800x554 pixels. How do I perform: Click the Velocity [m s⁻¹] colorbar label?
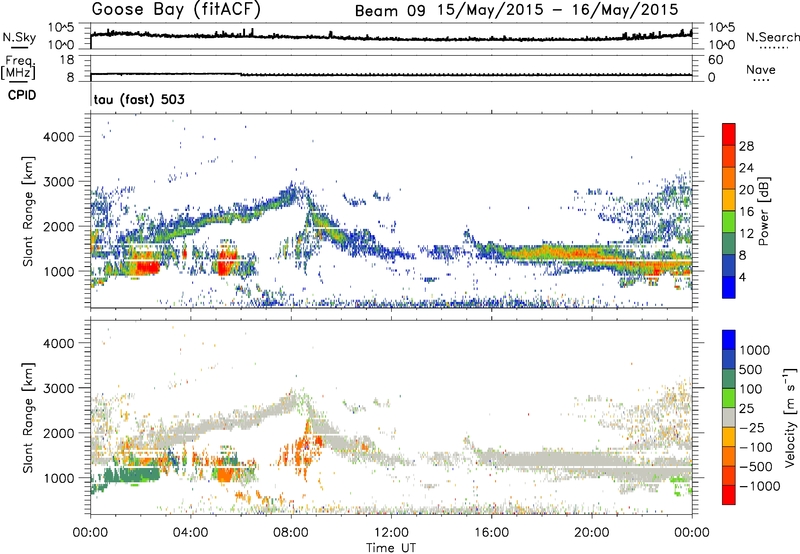[790, 417]
